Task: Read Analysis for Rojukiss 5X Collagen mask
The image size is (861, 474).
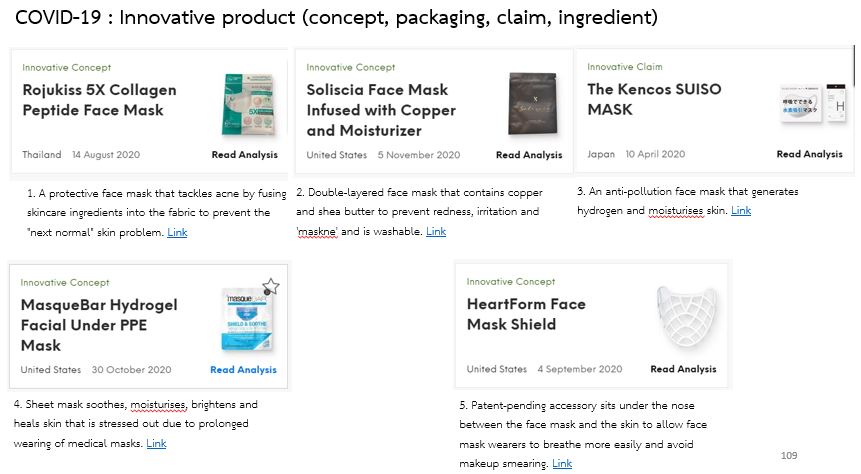Action: (244, 155)
